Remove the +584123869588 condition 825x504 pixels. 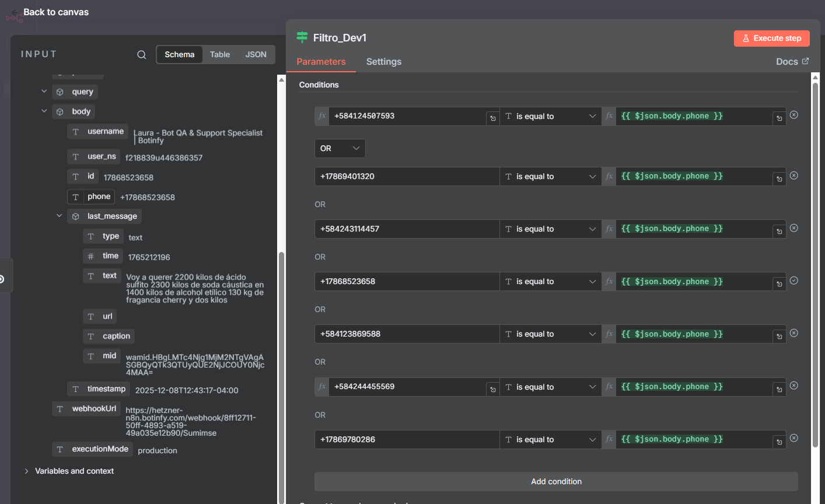point(793,333)
